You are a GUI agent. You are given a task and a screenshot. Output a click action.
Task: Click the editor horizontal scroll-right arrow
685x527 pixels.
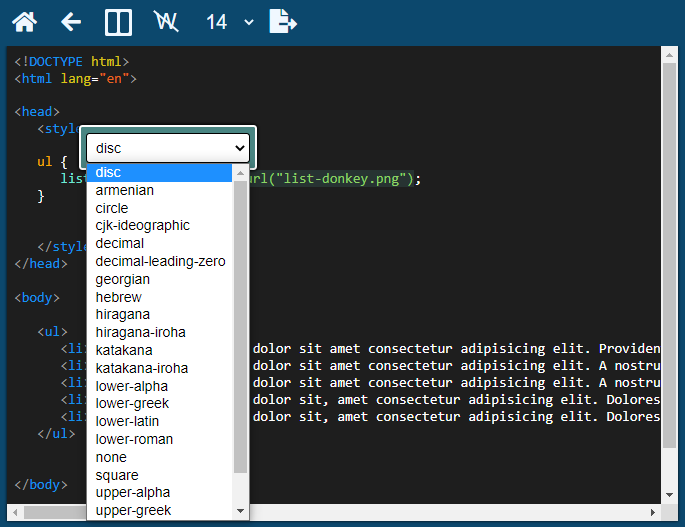(x=653, y=512)
